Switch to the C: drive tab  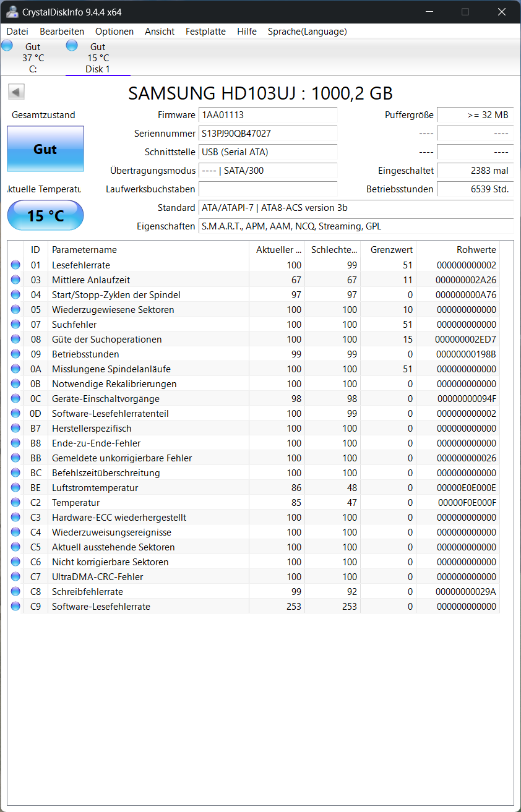click(33, 58)
